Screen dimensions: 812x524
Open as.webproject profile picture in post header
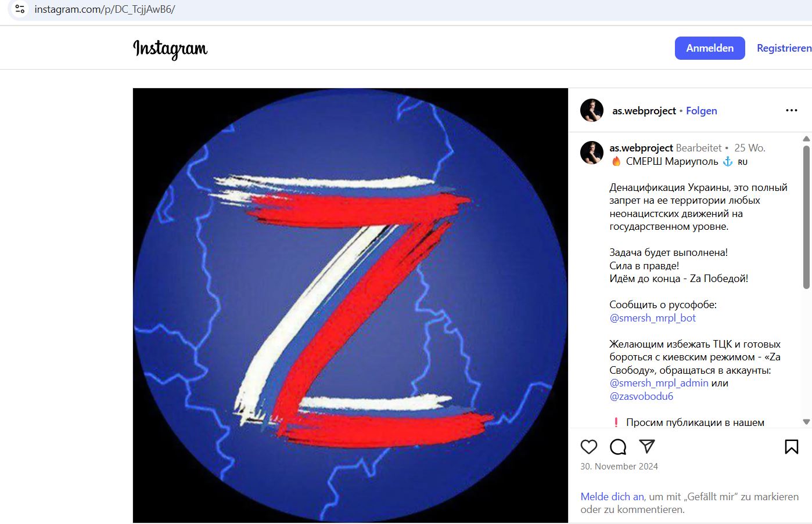pyautogui.click(x=592, y=110)
